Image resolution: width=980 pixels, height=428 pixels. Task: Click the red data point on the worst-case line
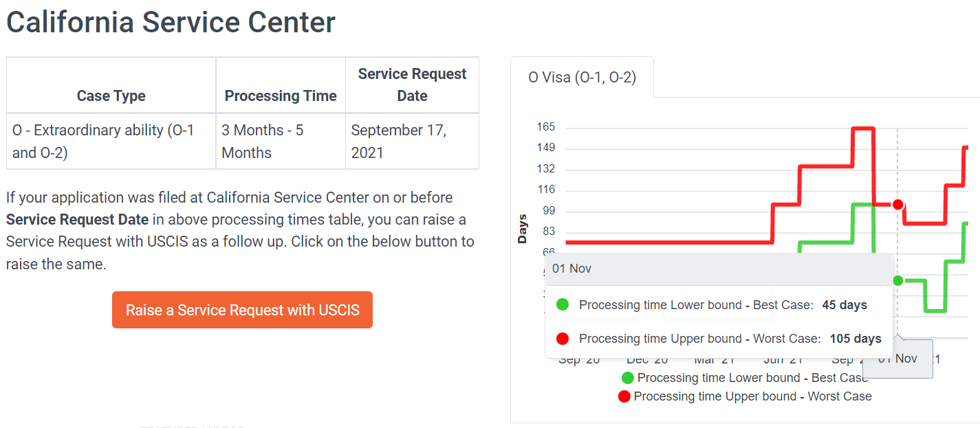897,204
